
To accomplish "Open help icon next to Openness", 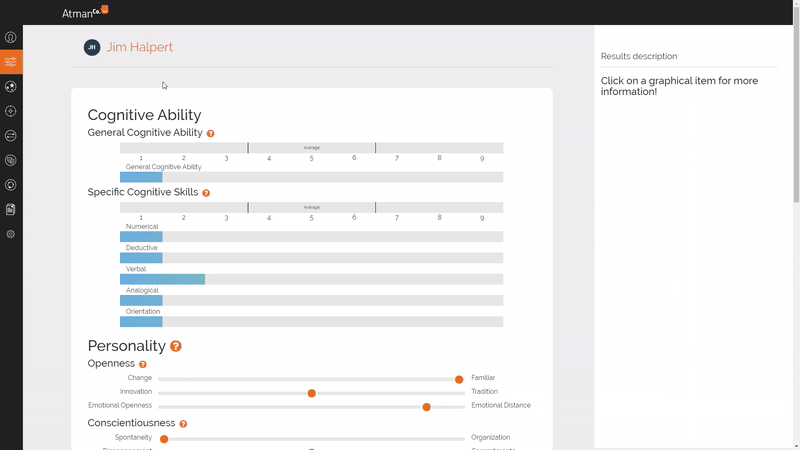I will [x=143, y=364].
